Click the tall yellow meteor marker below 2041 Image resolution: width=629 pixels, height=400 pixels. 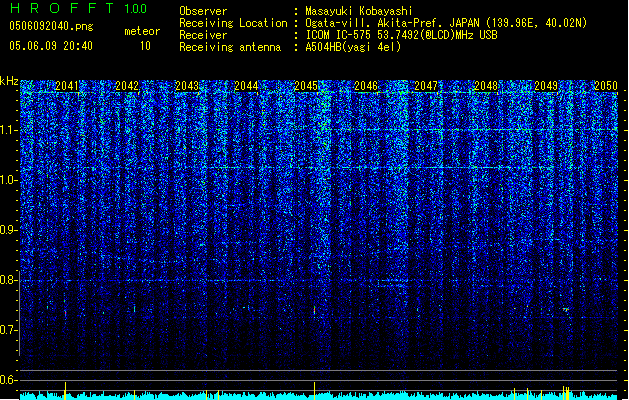[65, 391]
